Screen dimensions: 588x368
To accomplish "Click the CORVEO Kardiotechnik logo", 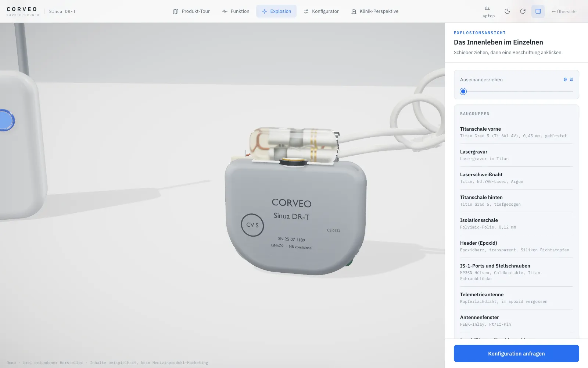I will coord(23,11).
